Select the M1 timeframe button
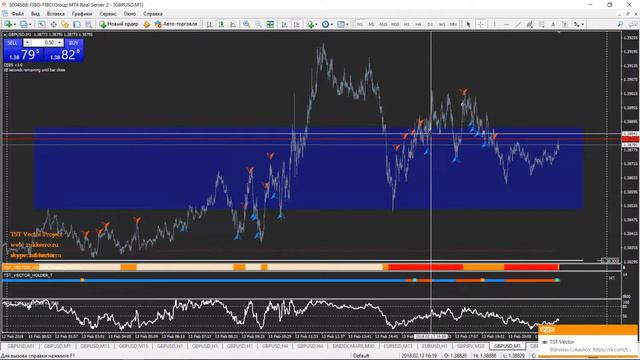This screenshot has width=640, height=360. [360, 24]
